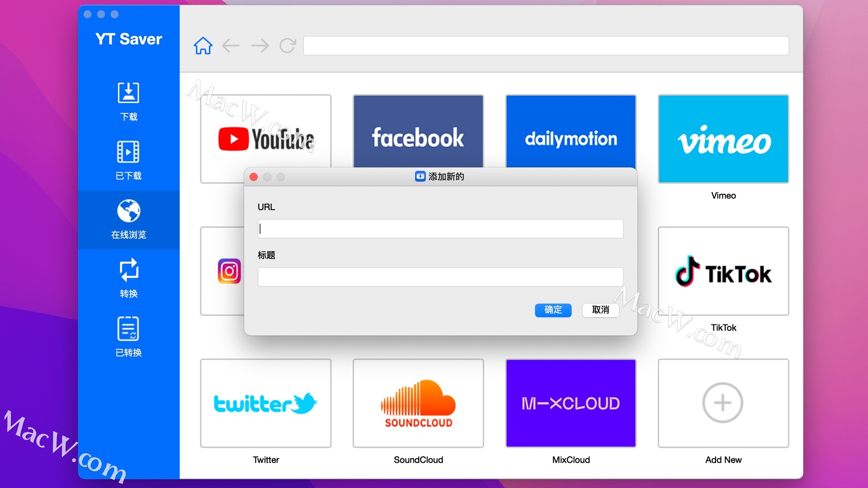Open the Instagram site tile
This screenshot has height=488, width=868.
tap(222, 271)
